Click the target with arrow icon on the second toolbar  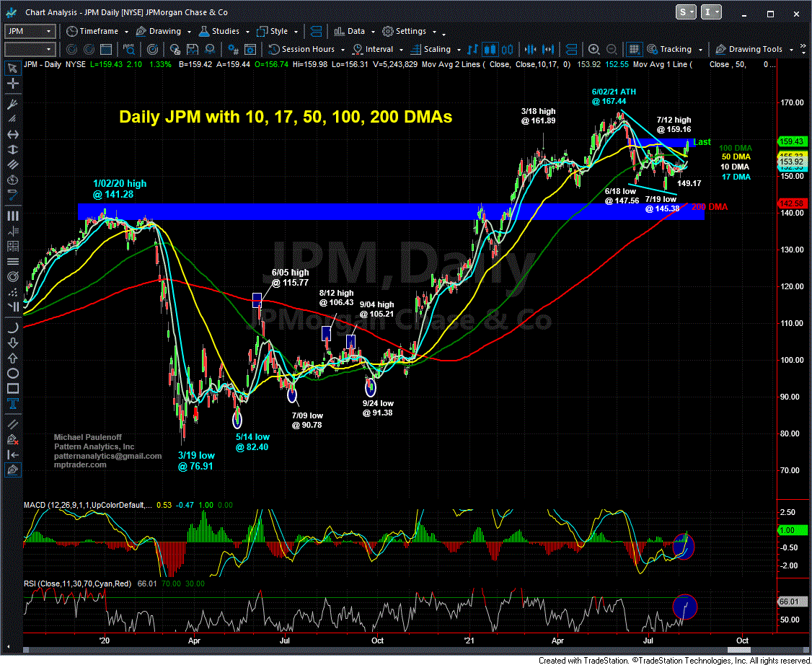[x=153, y=49]
